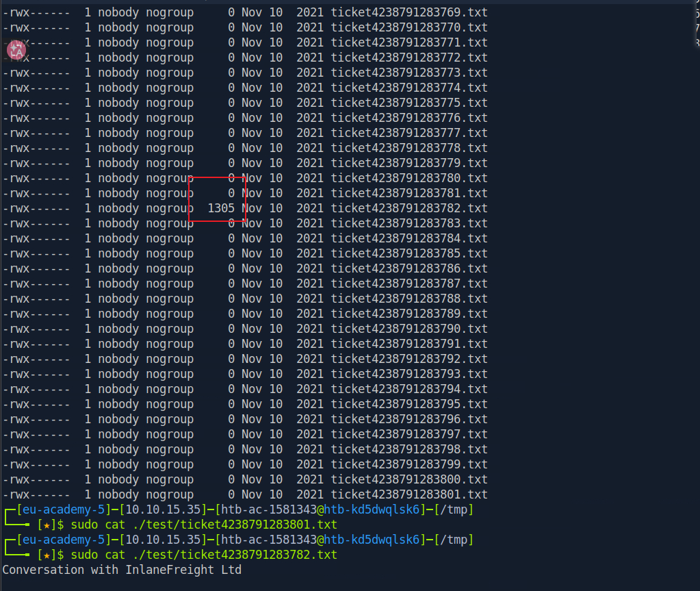700x591 pixels.
Task: Click the 1305 file size value
Action: pos(221,208)
